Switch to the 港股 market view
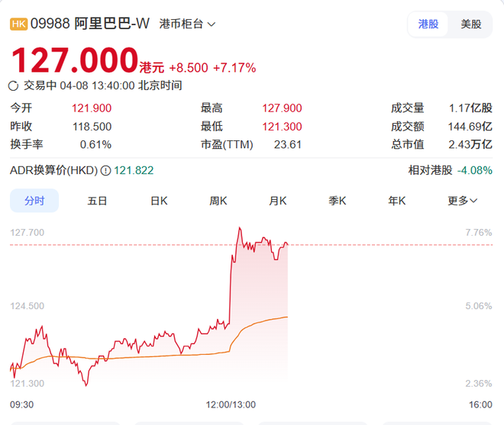The image size is (504, 425). point(428,24)
